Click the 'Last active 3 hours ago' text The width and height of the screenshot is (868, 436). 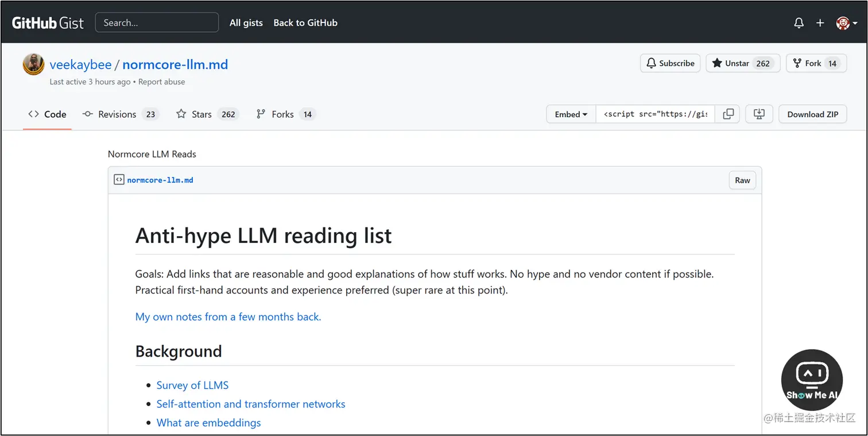[90, 82]
